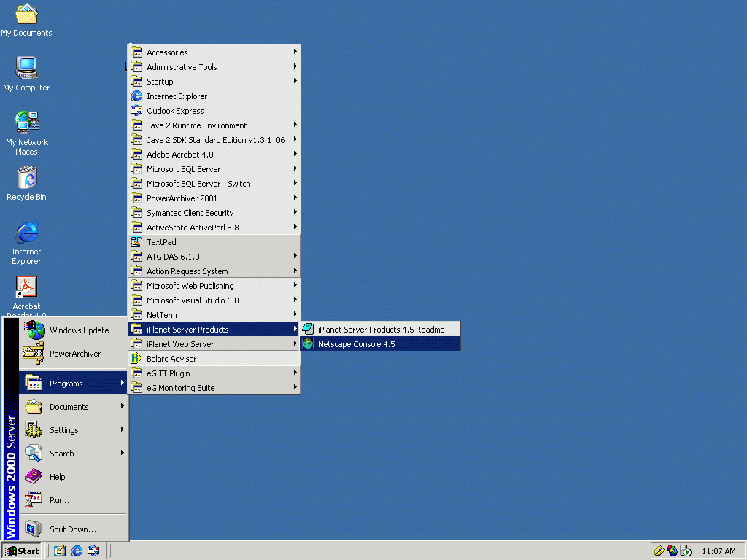Expand the Accessories submenu arrow
The width and height of the screenshot is (747, 560).
pos(295,52)
